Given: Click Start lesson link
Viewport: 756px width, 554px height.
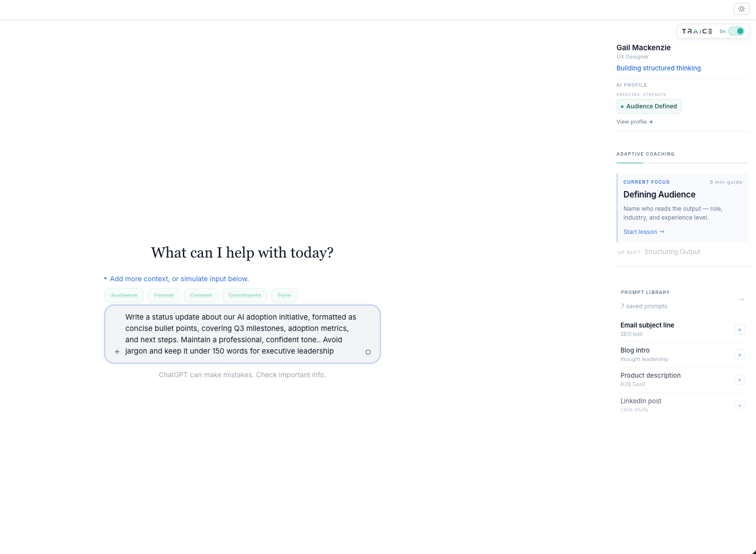Looking at the screenshot, I should coord(644,232).
